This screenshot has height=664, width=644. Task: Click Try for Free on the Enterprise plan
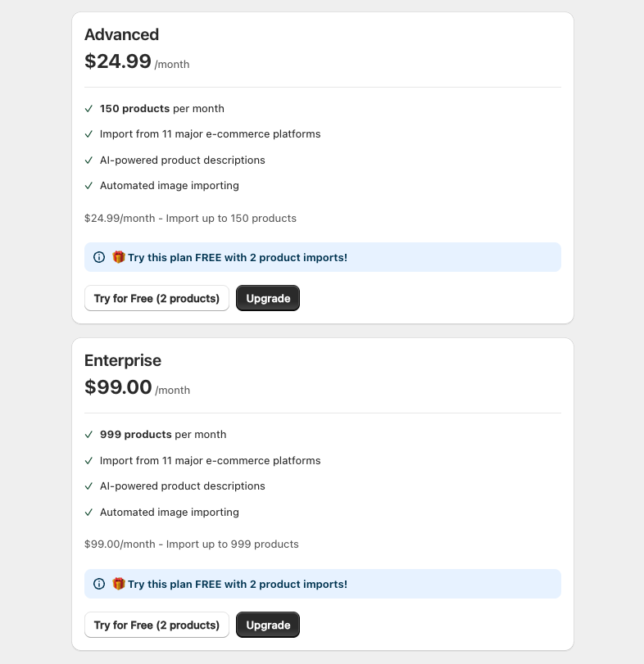[x=156, y=625]
